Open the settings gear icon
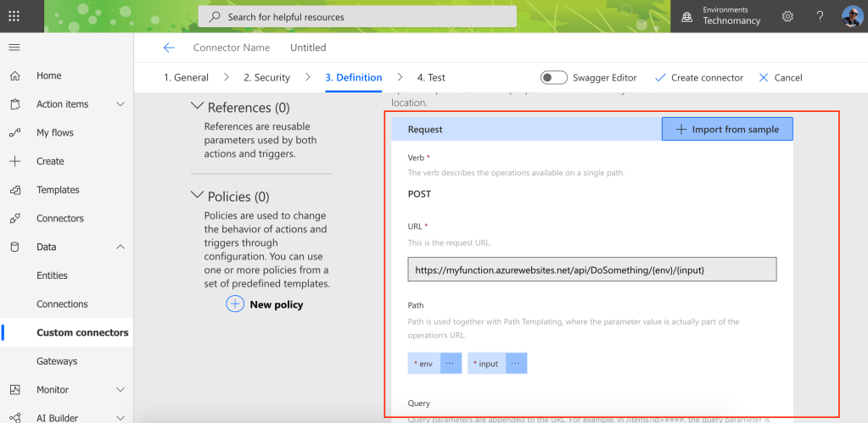 pos(787,16)
